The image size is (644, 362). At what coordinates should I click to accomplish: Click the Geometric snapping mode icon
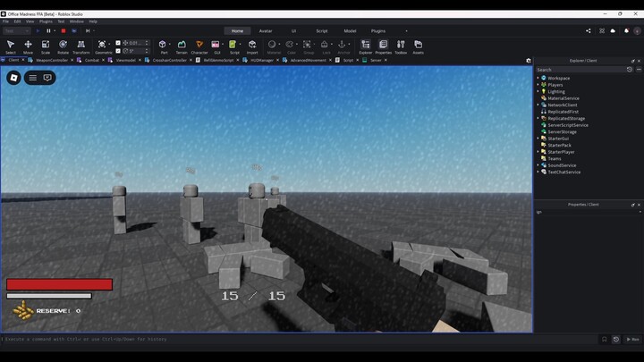[101, 45]
